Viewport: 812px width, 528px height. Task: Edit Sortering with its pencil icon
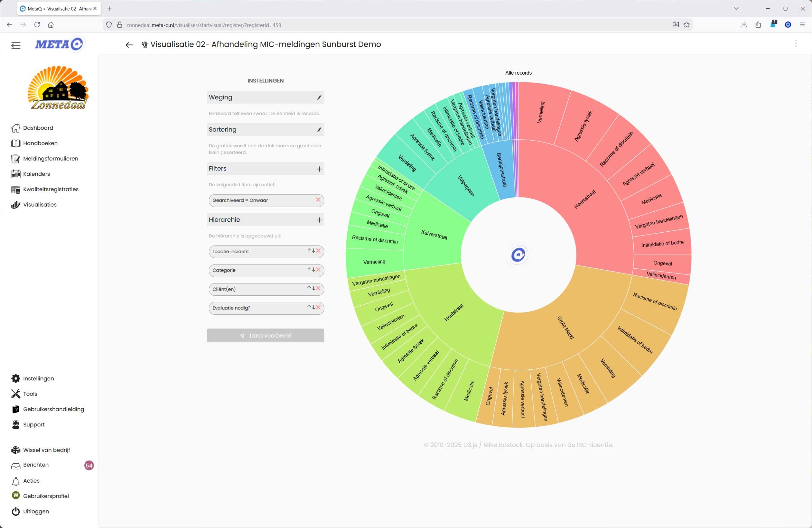point(319,130)
